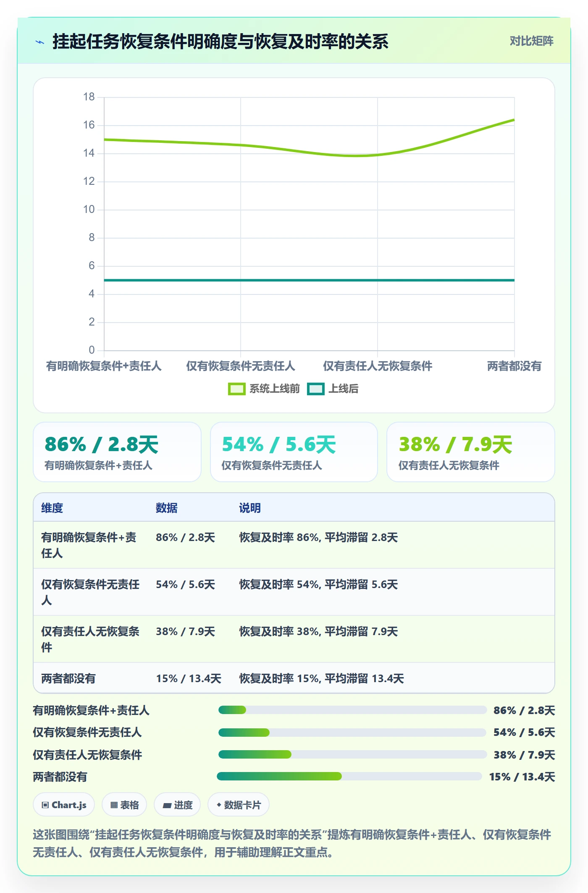Open the 38% / 7.9天 stat card
Image resolution: width=588 pixels, height=893 pixels.
click(471, 452)
